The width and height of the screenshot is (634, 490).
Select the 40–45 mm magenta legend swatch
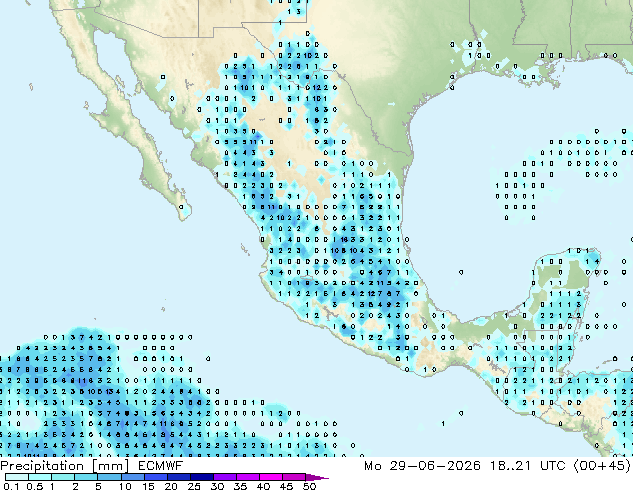pyautogui.click(x=271, y=477)
